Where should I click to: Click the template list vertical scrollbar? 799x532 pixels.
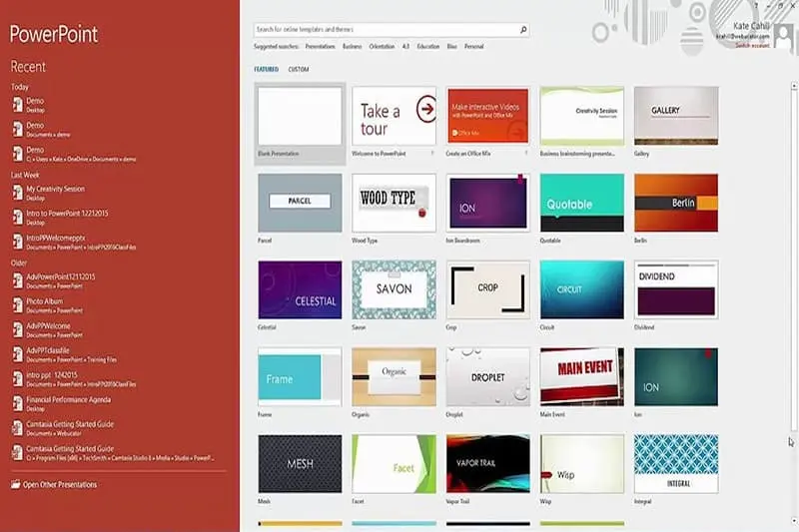pos(792,299)
